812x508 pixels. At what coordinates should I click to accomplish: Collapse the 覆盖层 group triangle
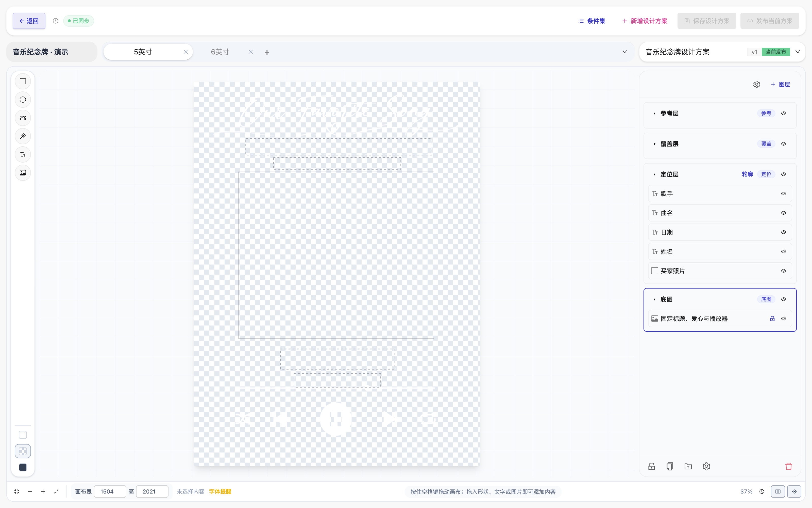point(654,144)
